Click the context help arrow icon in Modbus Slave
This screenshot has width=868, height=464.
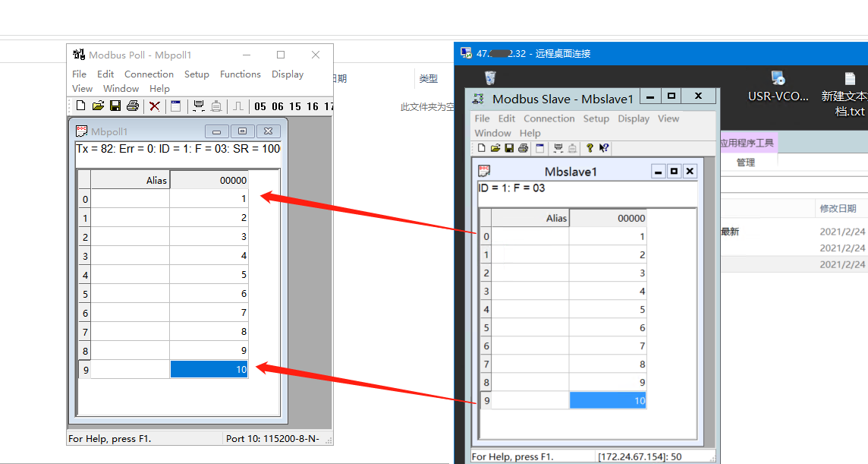click(604, 148)
